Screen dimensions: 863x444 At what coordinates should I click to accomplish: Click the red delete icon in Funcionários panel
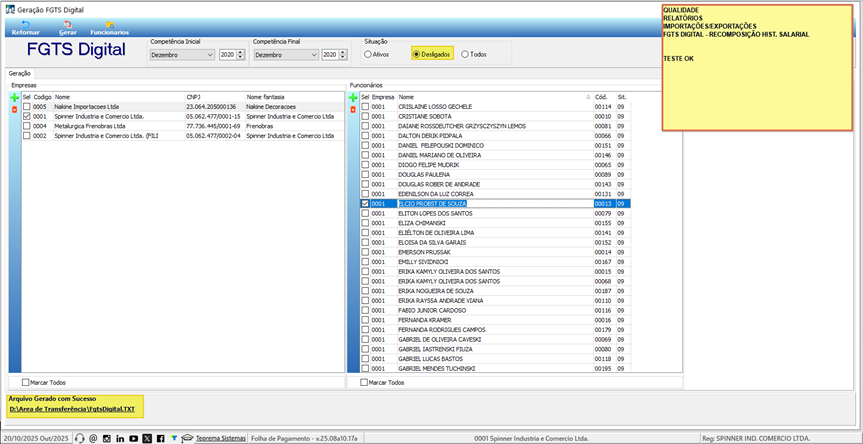coord(353,110)
